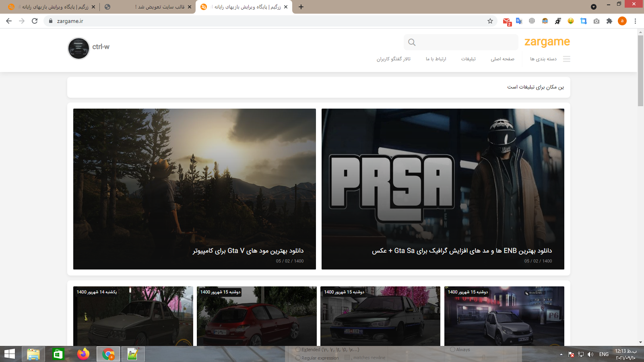Open the ENB Gta Sa graphics post title

462,251
